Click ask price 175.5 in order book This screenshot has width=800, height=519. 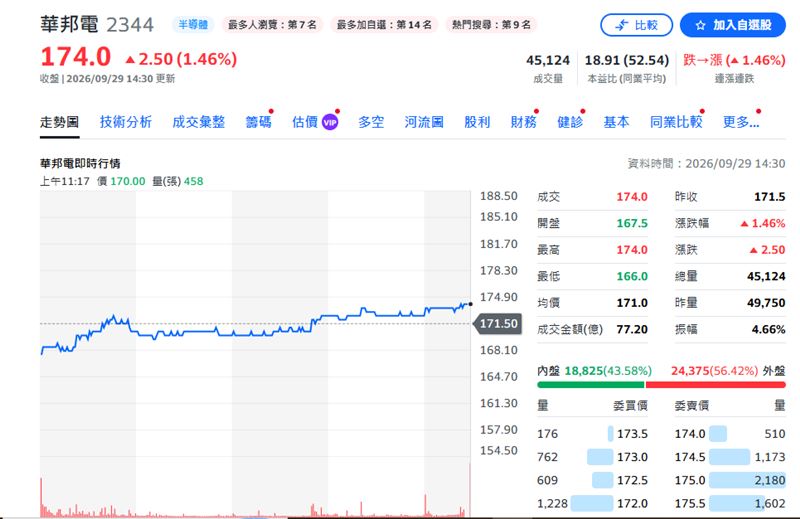[x=690, y=504]
